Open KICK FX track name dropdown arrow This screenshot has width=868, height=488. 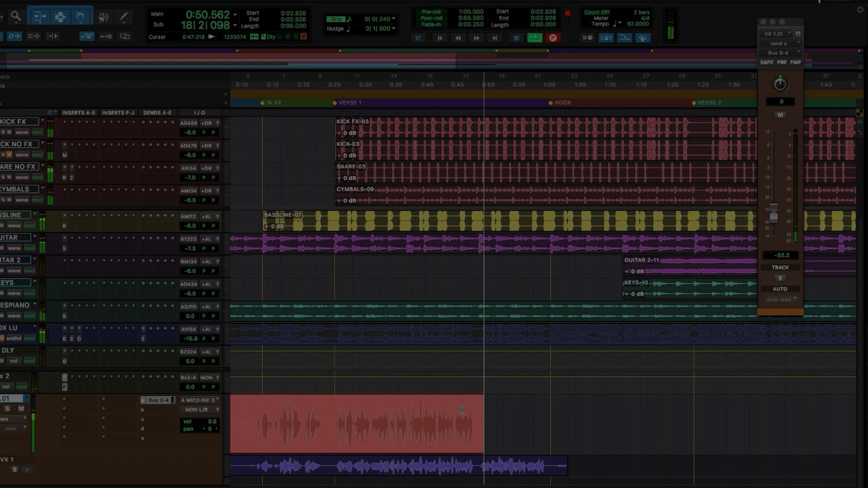pos(42,121)
